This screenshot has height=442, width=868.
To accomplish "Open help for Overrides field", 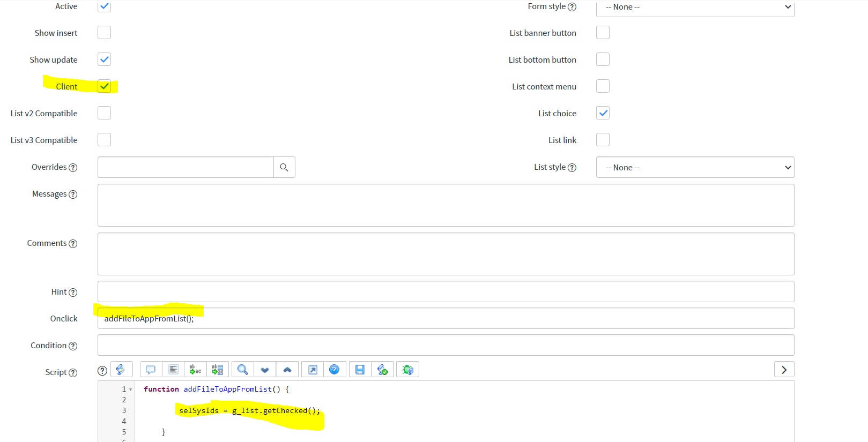I will pos(73,168).
